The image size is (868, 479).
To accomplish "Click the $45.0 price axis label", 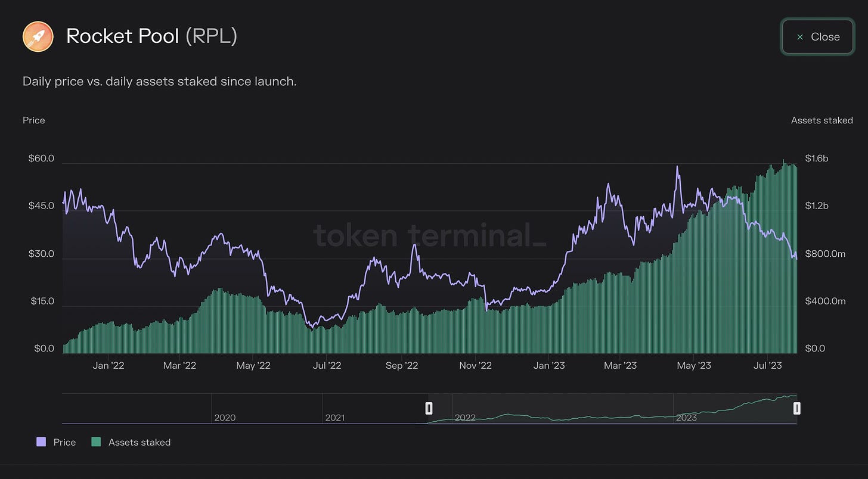I will click(x=42, y=206).
